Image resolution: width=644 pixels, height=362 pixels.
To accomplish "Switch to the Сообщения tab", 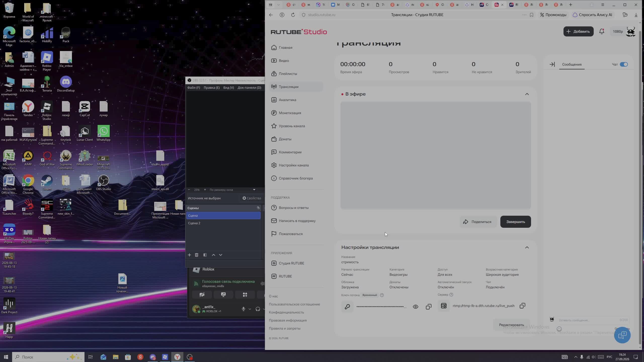I will point(572,64).
